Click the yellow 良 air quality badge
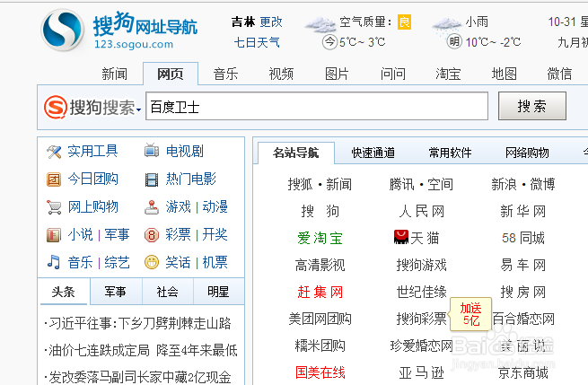The width and height of the screenshot is (588, 385). point(404,22)
